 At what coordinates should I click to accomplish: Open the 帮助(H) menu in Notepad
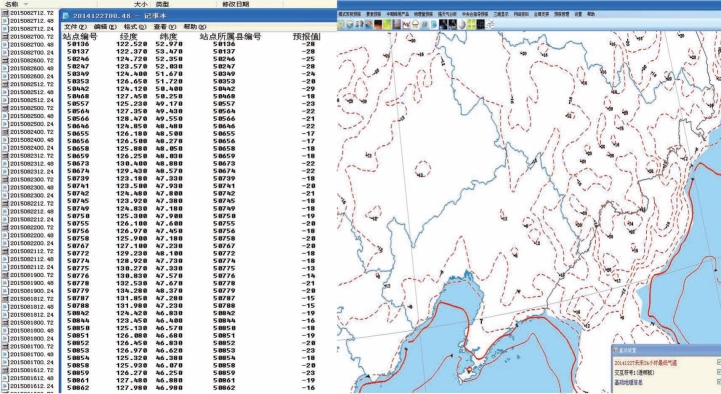(x=196, y=27)
